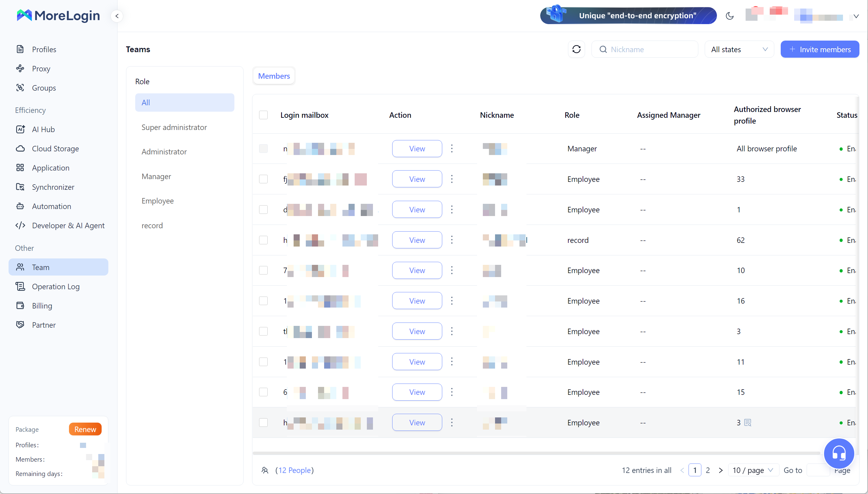
Task: Tick the checkbox for the employee with 33 profiles
Action: click(263, 179)
